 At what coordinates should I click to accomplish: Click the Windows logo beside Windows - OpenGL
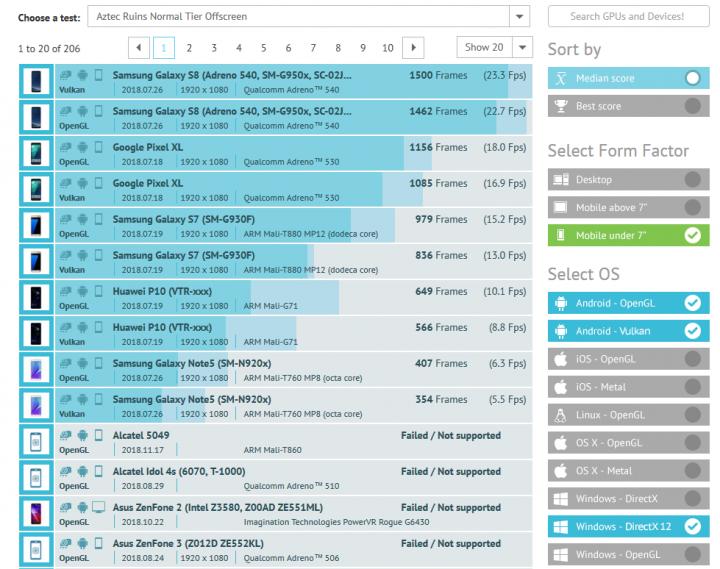561,555
